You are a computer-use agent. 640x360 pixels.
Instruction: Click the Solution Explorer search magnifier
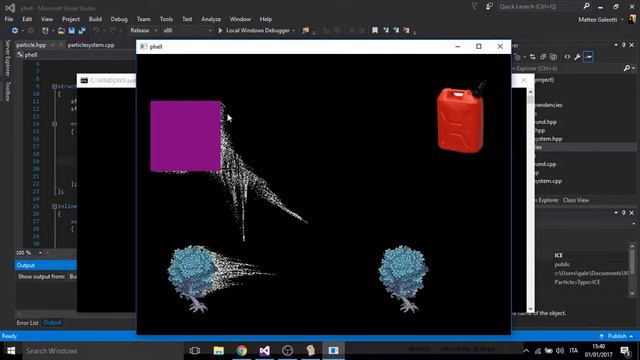click(x=627, y=69)
